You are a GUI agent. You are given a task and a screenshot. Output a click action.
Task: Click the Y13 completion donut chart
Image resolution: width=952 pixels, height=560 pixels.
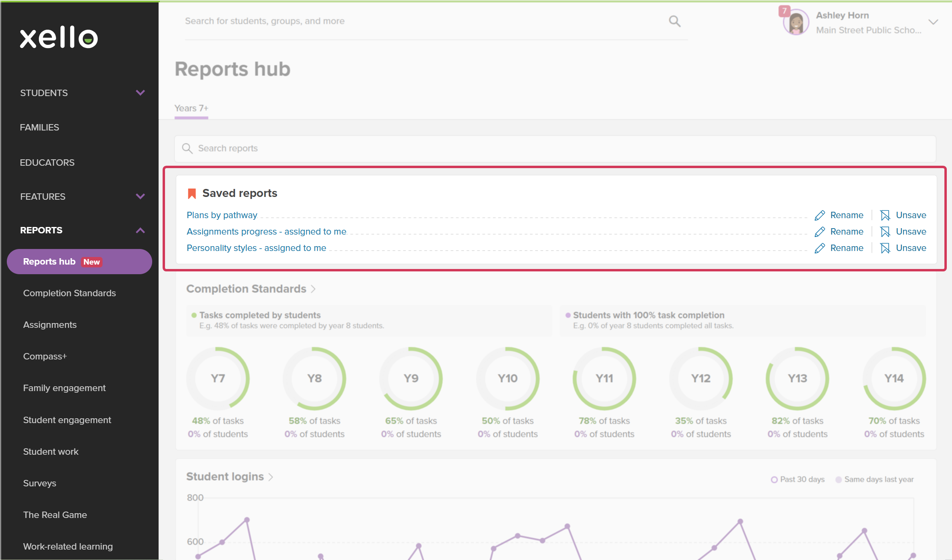point(797,379)
